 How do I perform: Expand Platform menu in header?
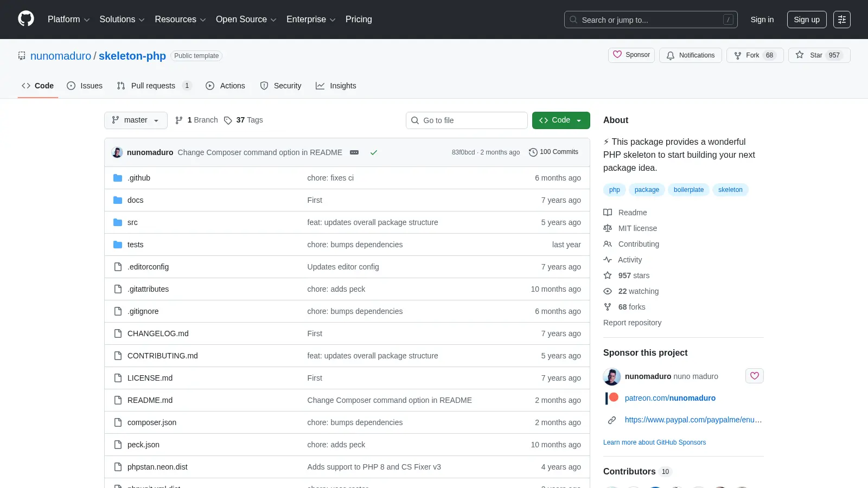[68, 20]
